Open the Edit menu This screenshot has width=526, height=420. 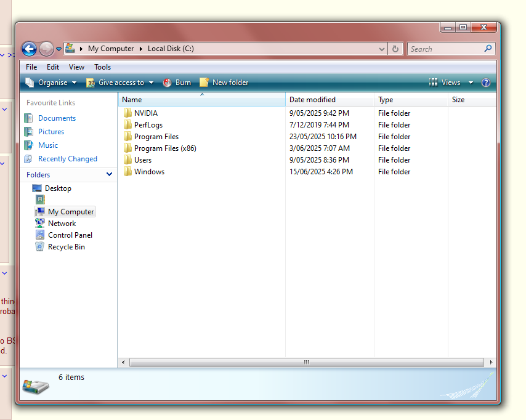pyautogui.click(x=53, y=67)
